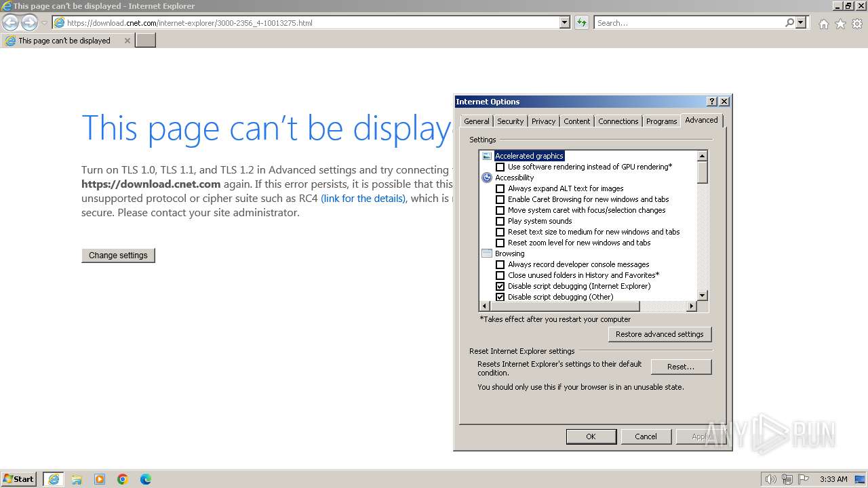This screenshot has width=868, height=488.
Task: Close the current browser tab
Action: 127,41
